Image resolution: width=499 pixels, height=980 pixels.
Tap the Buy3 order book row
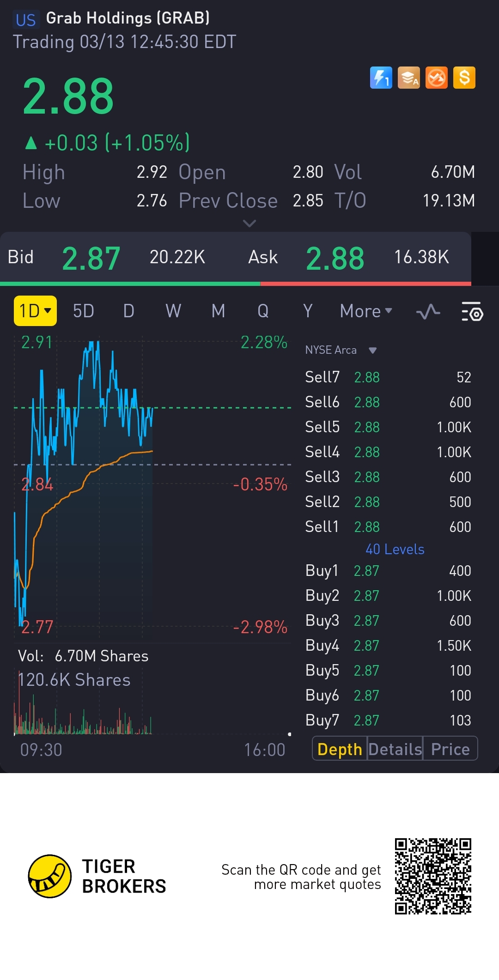(x=388, y=621)
